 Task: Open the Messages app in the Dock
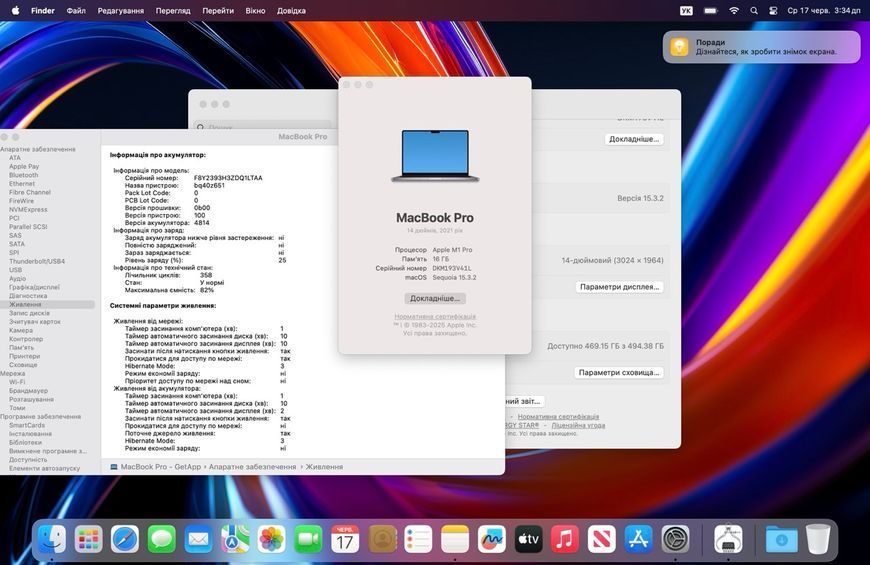click(161, 538)
